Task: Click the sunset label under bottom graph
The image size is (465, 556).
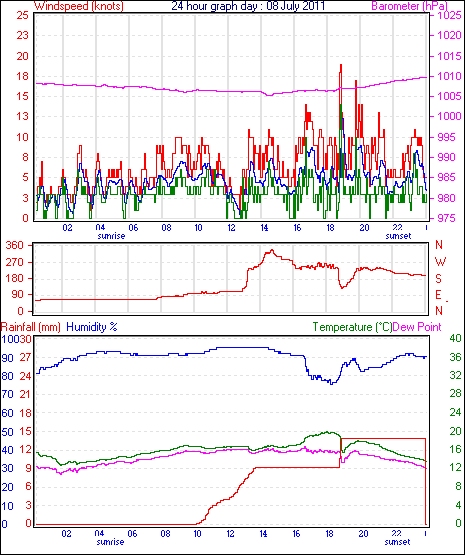Action: pyautogui.click(x=398, y=542)
